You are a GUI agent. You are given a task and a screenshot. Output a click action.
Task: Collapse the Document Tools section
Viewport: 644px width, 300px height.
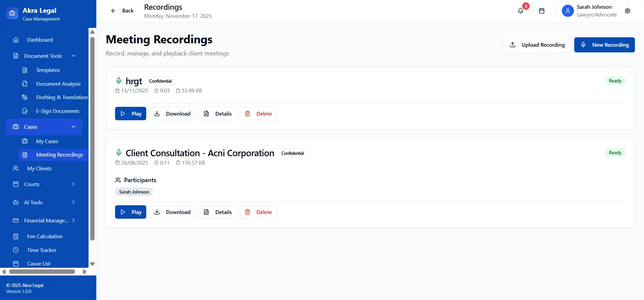(x=73, y=56)
